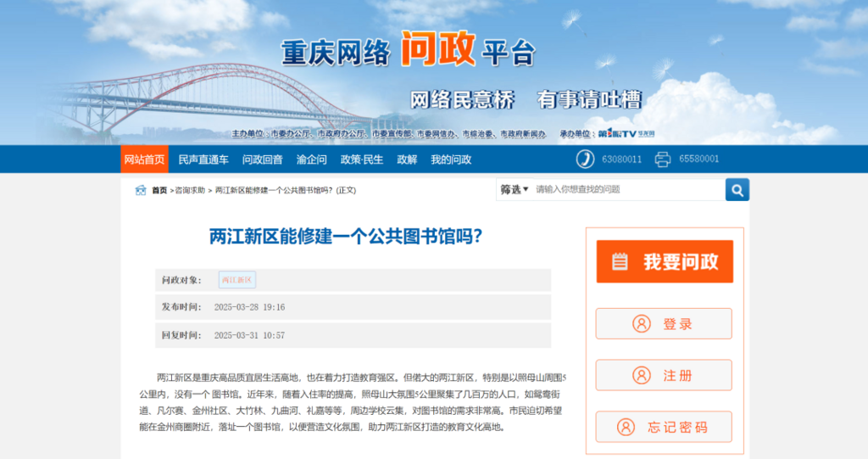Click the home icon in the breadcrumb
Screen dimensions: 868x459
point(142,190)
